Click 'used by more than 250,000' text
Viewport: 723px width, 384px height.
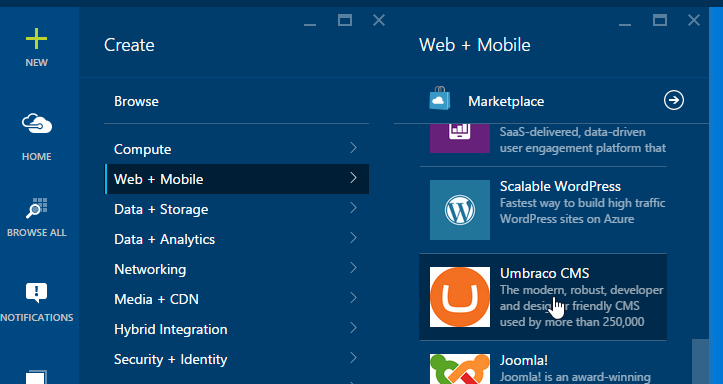[x=572, y=322]
